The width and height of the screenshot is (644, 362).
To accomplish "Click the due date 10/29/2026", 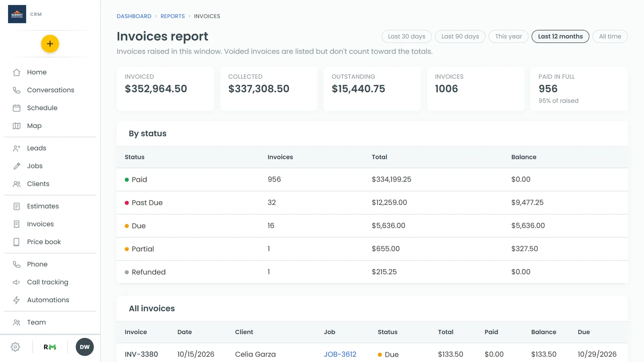I will tap(597, 354).
